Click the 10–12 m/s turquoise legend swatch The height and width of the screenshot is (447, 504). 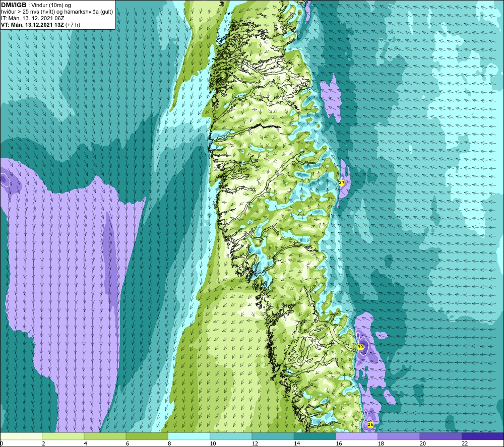point(231,436)
